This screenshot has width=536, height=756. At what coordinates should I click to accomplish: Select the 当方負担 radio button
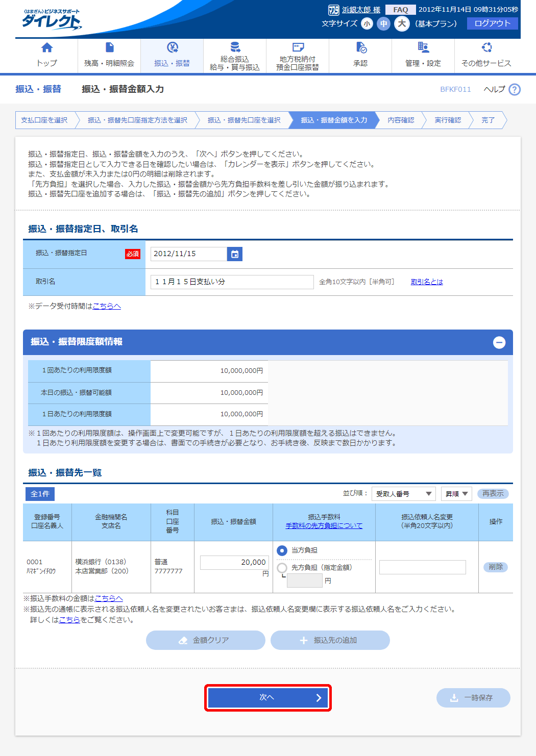tap(282, 551)
